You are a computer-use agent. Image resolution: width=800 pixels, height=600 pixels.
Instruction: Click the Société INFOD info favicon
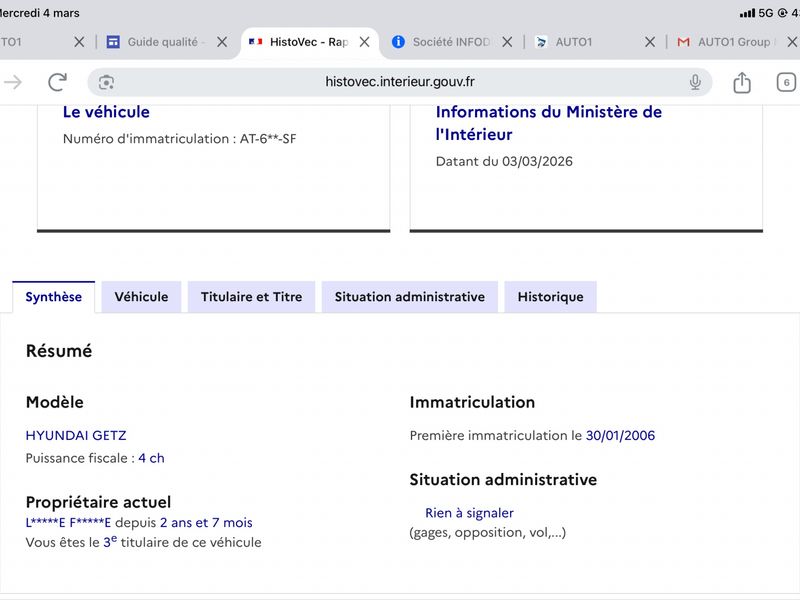click(398, 42)
